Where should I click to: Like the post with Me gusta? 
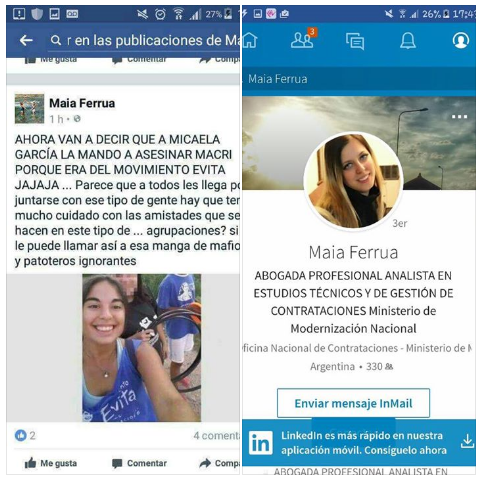point(51,463)
